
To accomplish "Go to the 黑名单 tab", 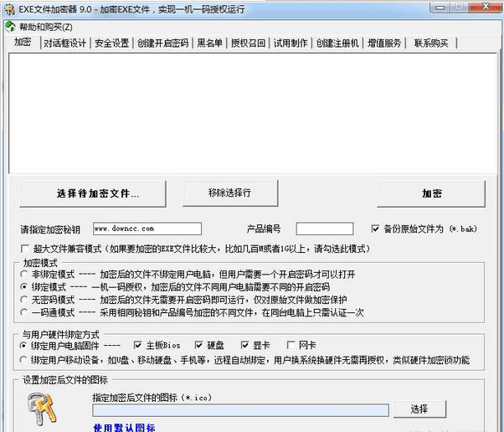I will 209,43.
